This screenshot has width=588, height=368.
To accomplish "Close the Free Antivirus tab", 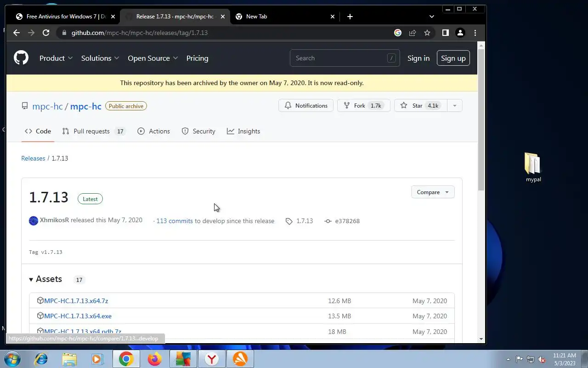I will (x=113, y=17).
